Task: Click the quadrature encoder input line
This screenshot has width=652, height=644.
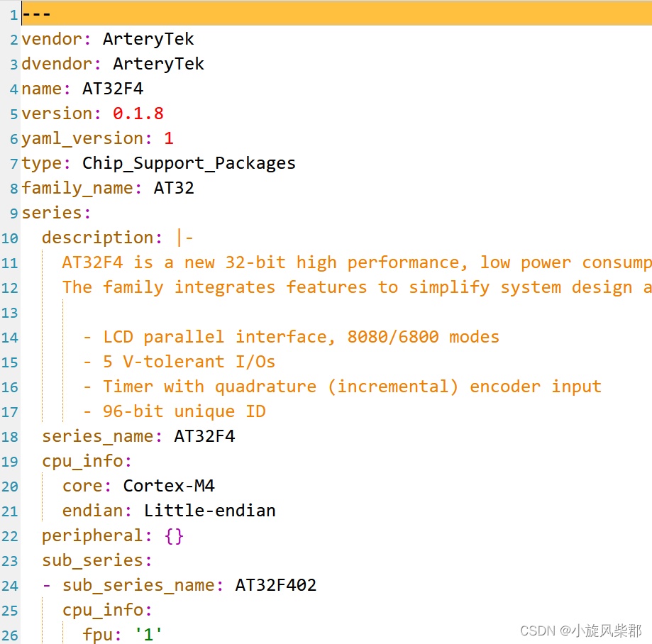Action: click(x=342, y=387)
